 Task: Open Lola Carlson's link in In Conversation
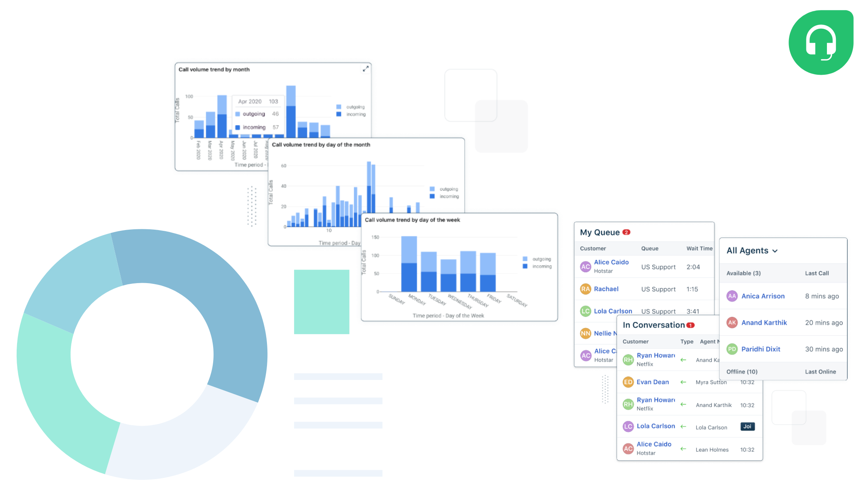[656, 426]
